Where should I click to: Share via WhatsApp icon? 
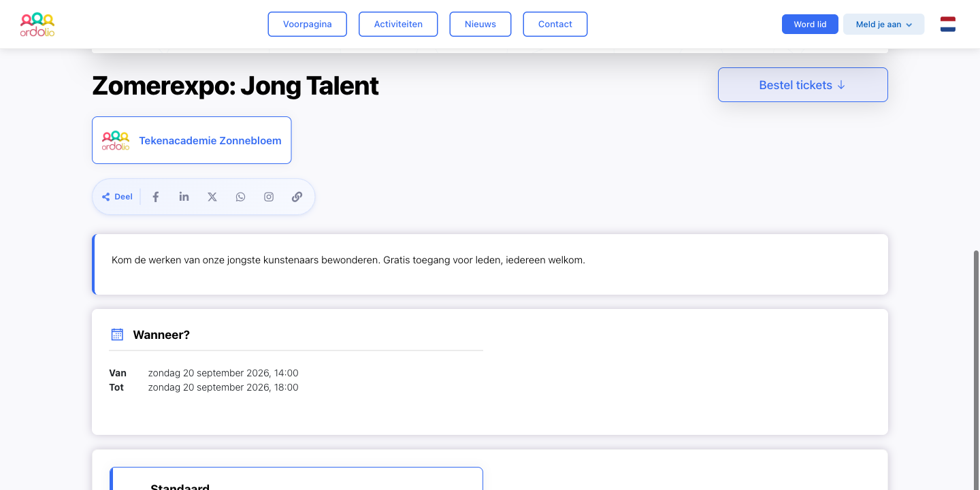pyautogui.click(x=240, y=197)
